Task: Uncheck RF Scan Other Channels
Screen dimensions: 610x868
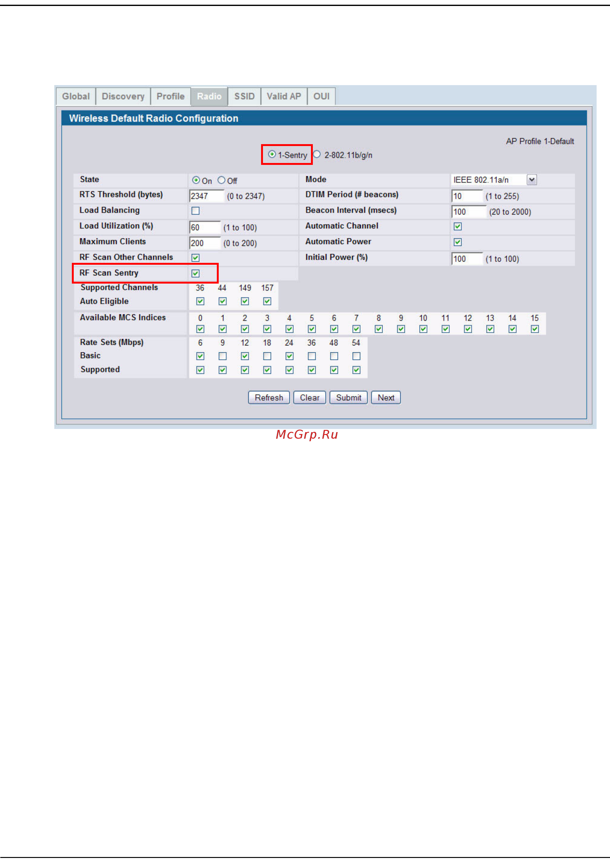Action: (195, 258)
